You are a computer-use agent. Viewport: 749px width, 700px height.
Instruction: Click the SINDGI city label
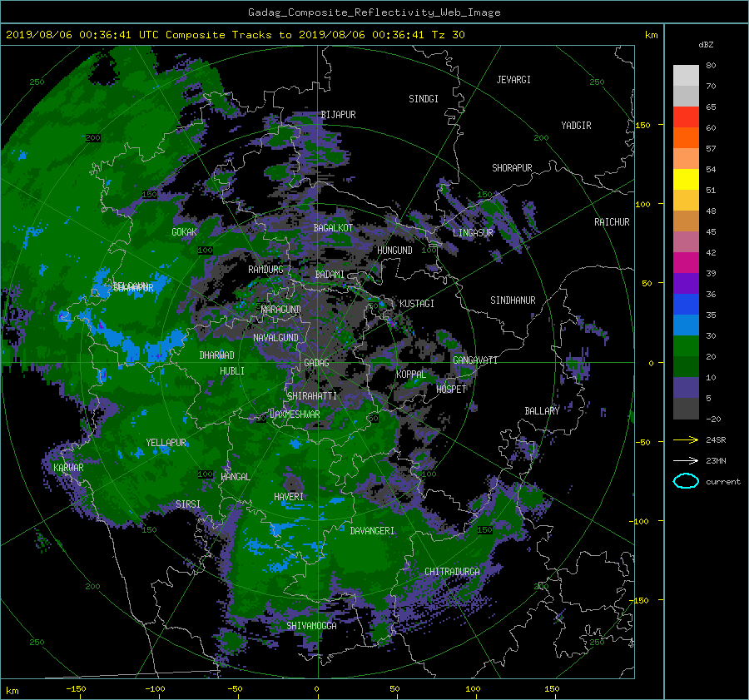click(424, 99)
